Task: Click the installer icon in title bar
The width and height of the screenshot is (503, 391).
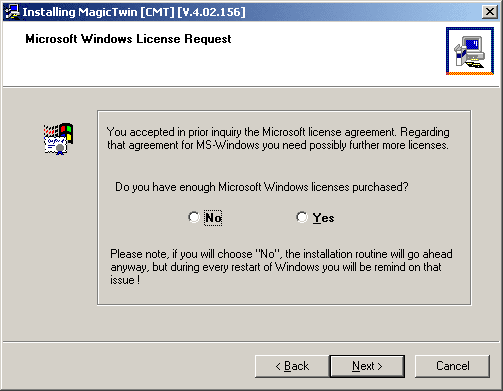Action: pos(12,12)
